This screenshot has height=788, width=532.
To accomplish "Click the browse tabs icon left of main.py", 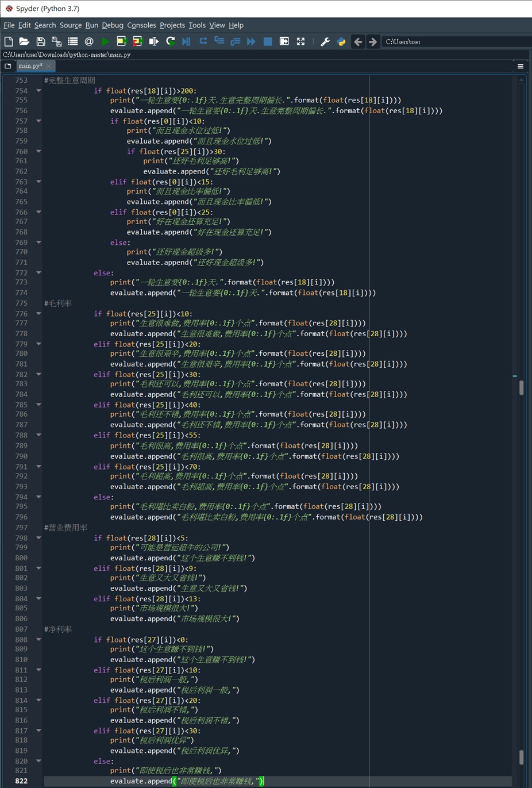I will [7, 66].
